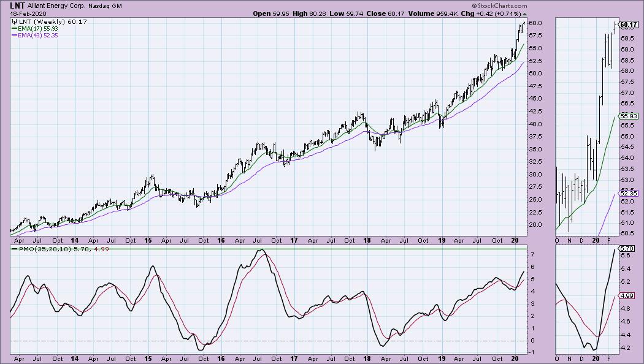Screen dimensions: 644x364
Task: Click the 'PMO(35,20,10) 5.70, 4.99' legend
Action: point(60,249)
